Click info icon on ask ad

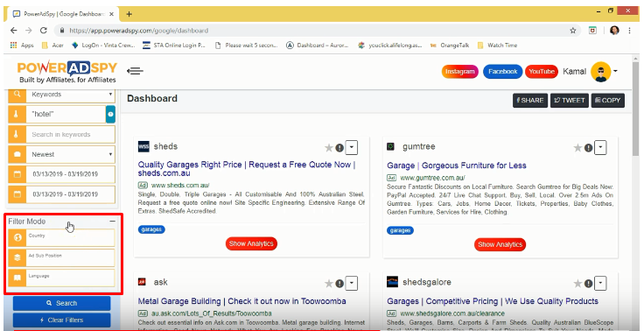click(x=339, y=284)
